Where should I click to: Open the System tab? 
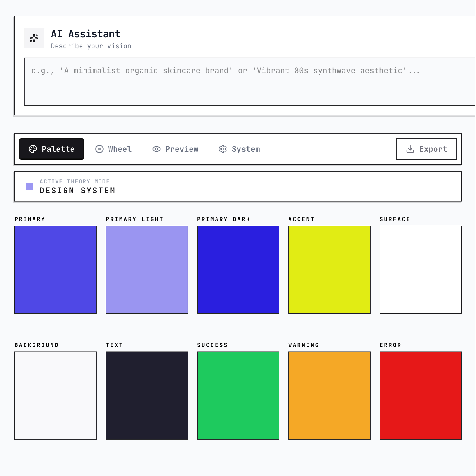pyautogui.click(x=239, y=149)
